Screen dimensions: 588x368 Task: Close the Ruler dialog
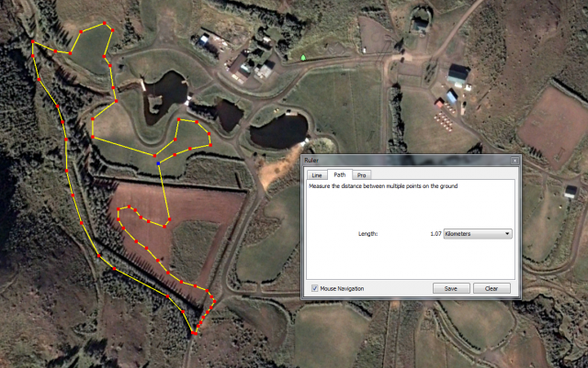514,161
